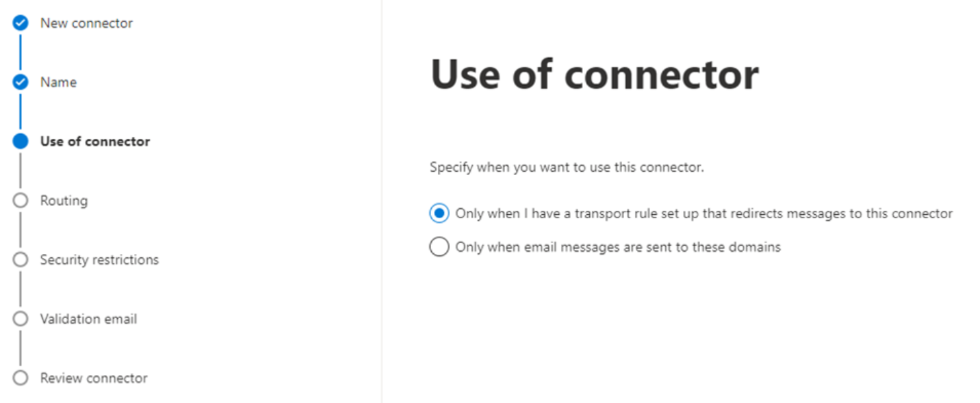
Task: Choose the email sent to these domains radio button
Action: tap(439, 247)
